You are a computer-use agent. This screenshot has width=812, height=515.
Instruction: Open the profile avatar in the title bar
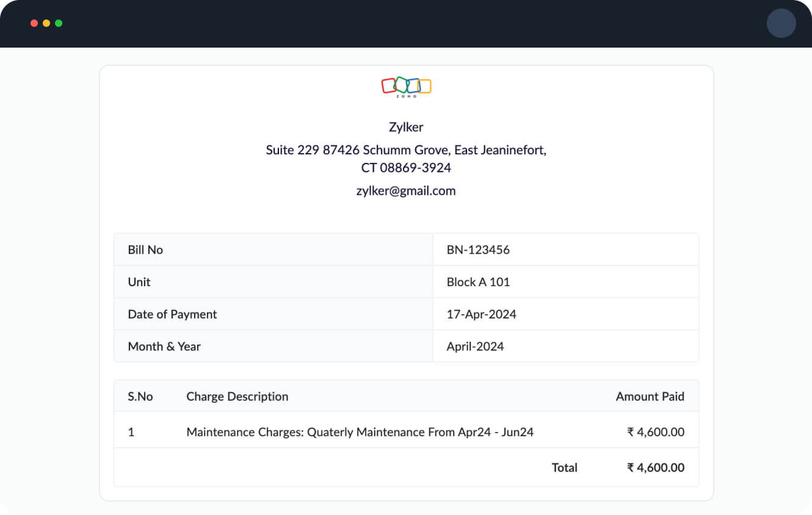pos(781,23)
